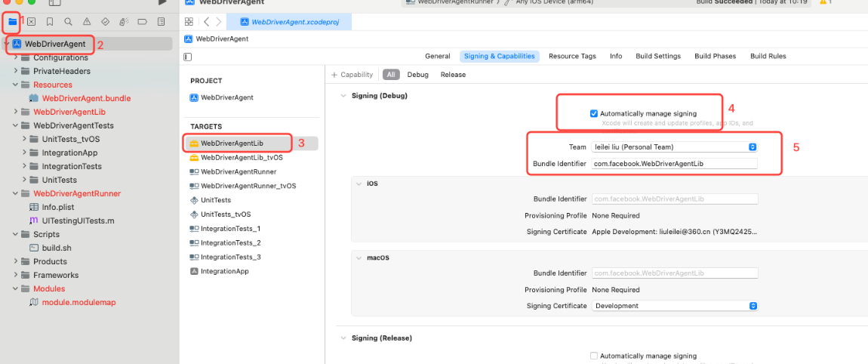This screenshot has height=364, width=868.
Task: Open the Debug navigator spray icon
Action: [124, 22]
